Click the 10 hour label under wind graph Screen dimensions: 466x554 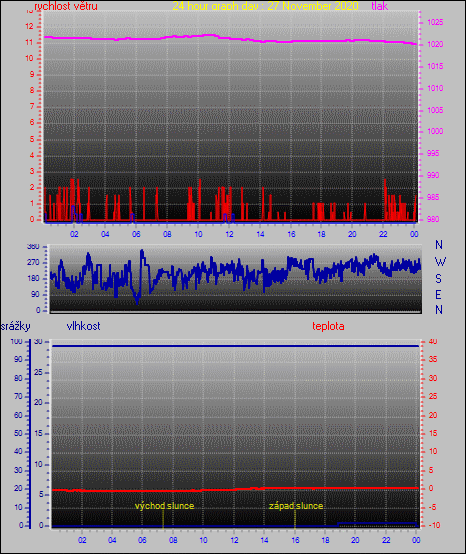pyautogui.click(x=198, y=234)
